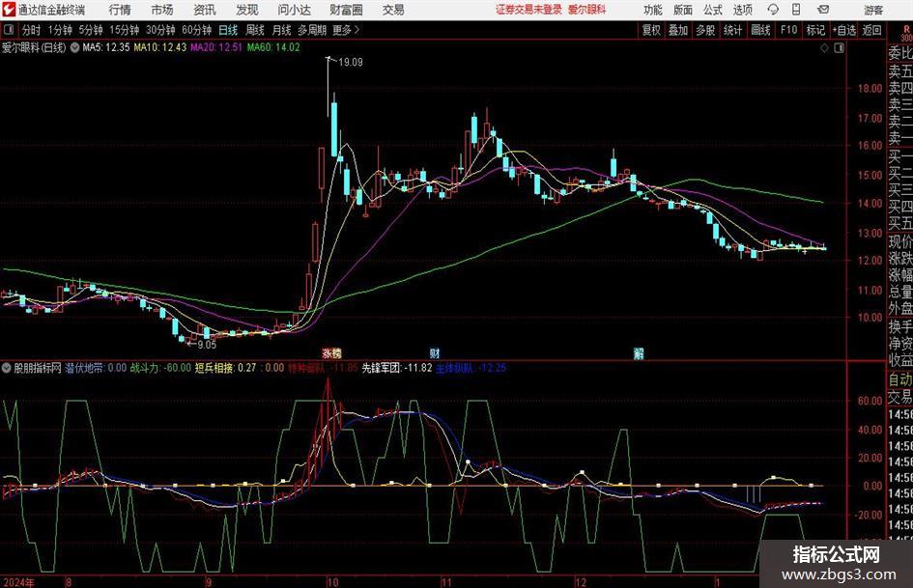The image size is (913, 588).
Task: Click the 通达信 red logo icon
Action: pos(9,10)
